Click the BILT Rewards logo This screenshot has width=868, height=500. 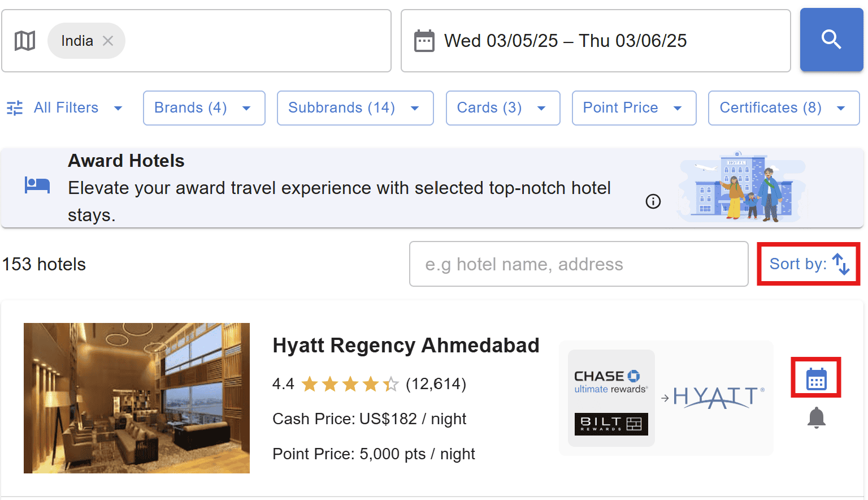point(611,425)
